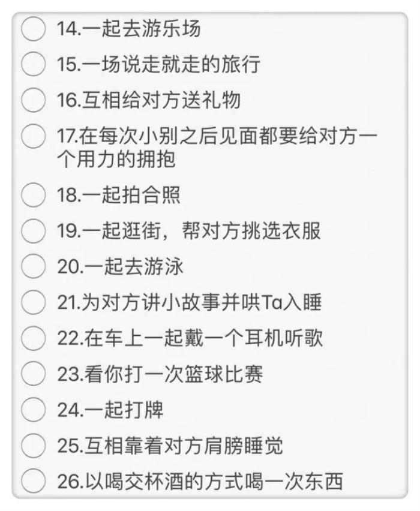The image size is (420, 511).
Task: Toggle the checkbox for 23.看你打一次篮球比赛
Action: [33, 374]
